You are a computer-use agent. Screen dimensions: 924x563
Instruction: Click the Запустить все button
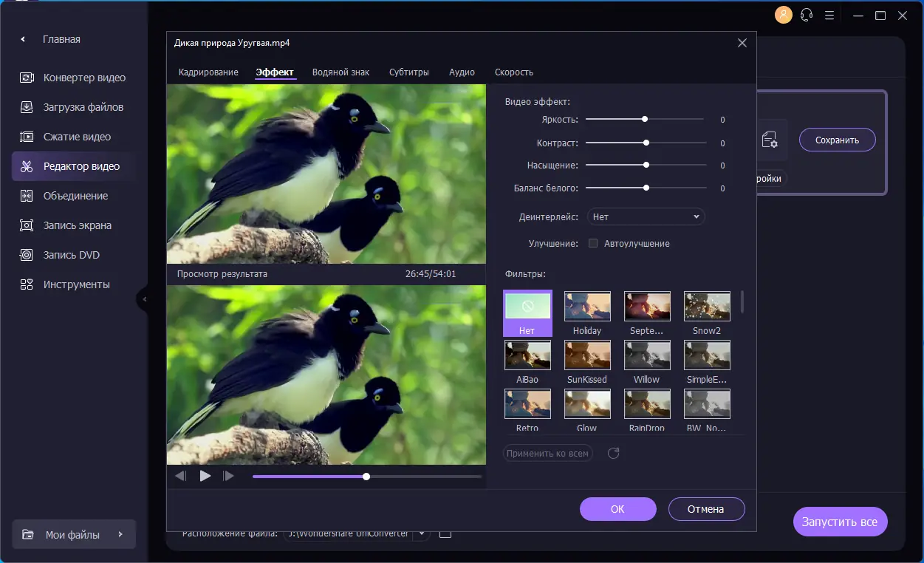pyautogui.click(x=840, y=522)
